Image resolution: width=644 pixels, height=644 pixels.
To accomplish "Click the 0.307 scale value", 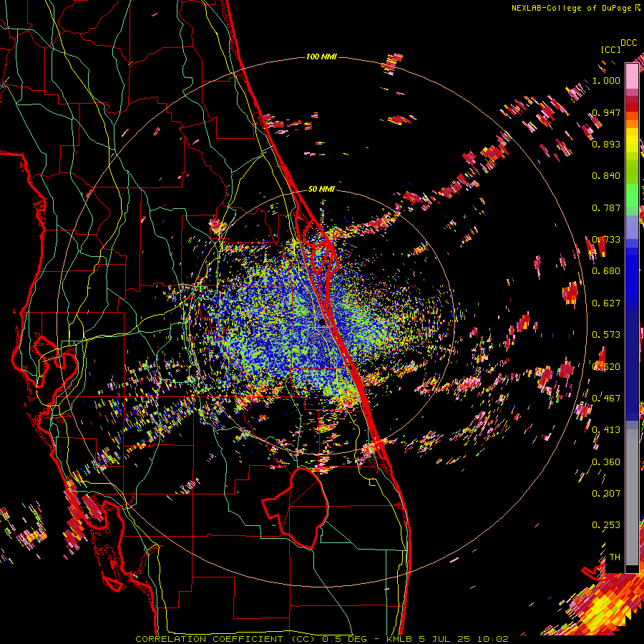I will click(606, 494).
